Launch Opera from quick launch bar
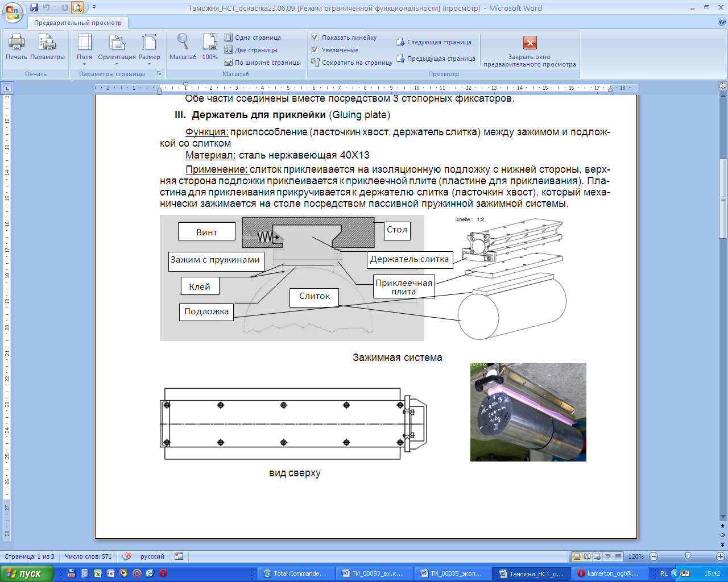This screenshot has height=582, width=728. pyautogui.click(x=163, y=573)
